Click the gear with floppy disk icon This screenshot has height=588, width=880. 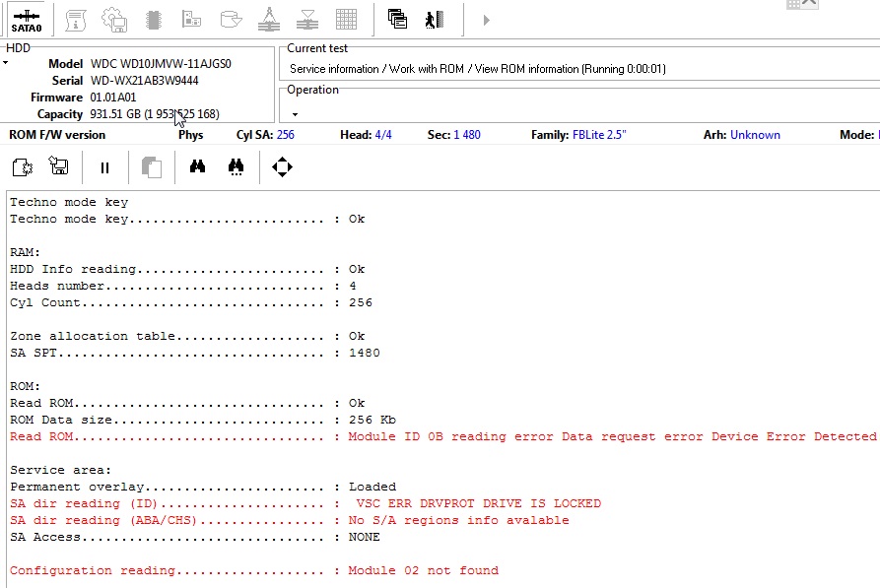pyautogui.click(x=114, y=20)
